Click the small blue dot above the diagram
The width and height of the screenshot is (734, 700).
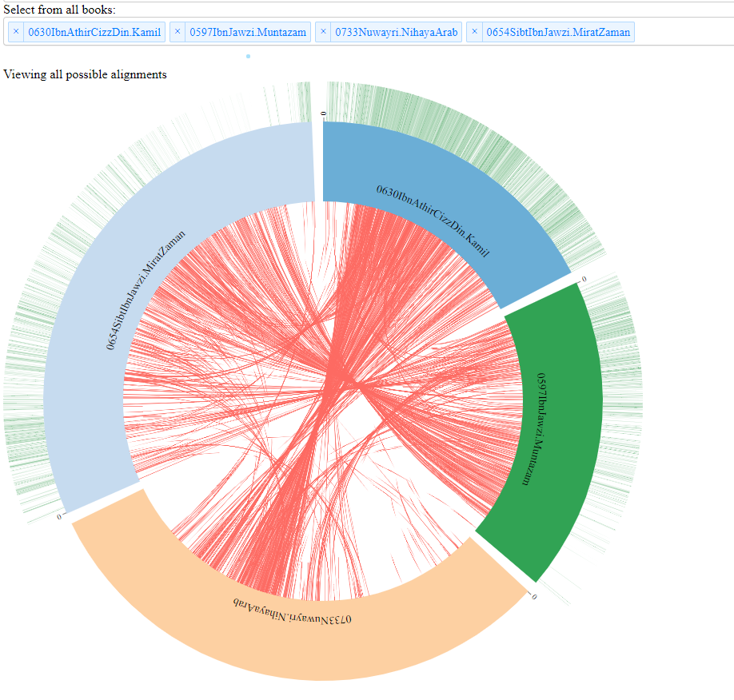tap(249, 57)
